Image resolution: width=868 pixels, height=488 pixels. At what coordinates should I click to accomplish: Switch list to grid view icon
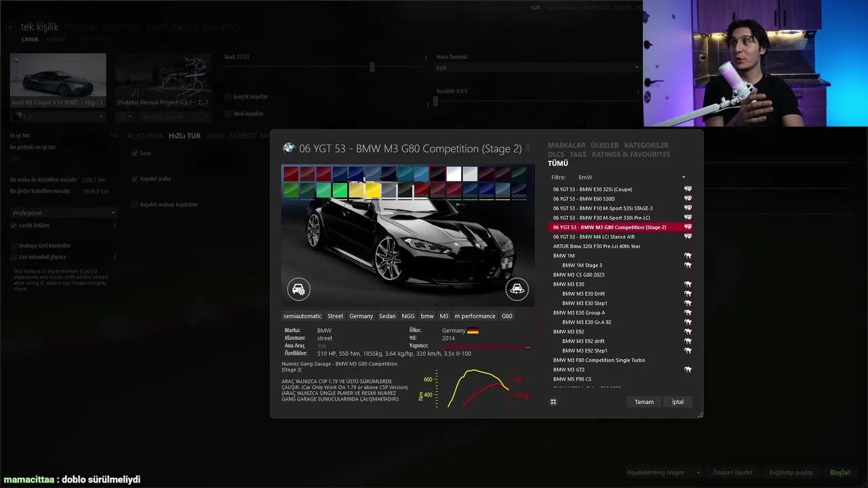(553, 402)
